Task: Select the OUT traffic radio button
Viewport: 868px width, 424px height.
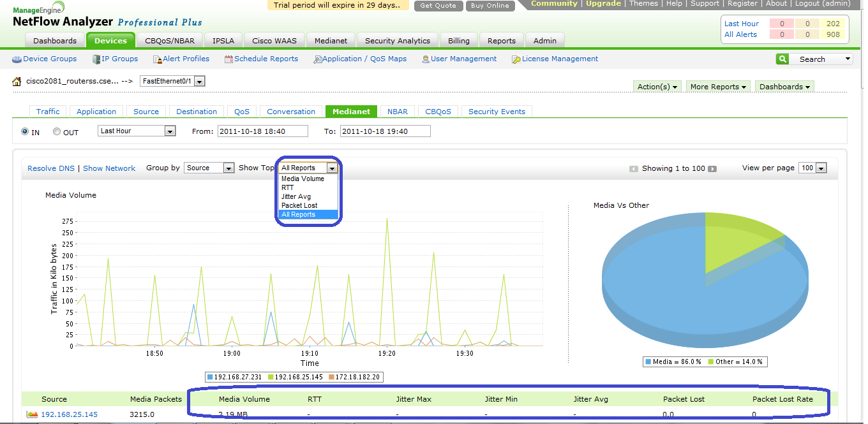Action: (x=57, y=132)
